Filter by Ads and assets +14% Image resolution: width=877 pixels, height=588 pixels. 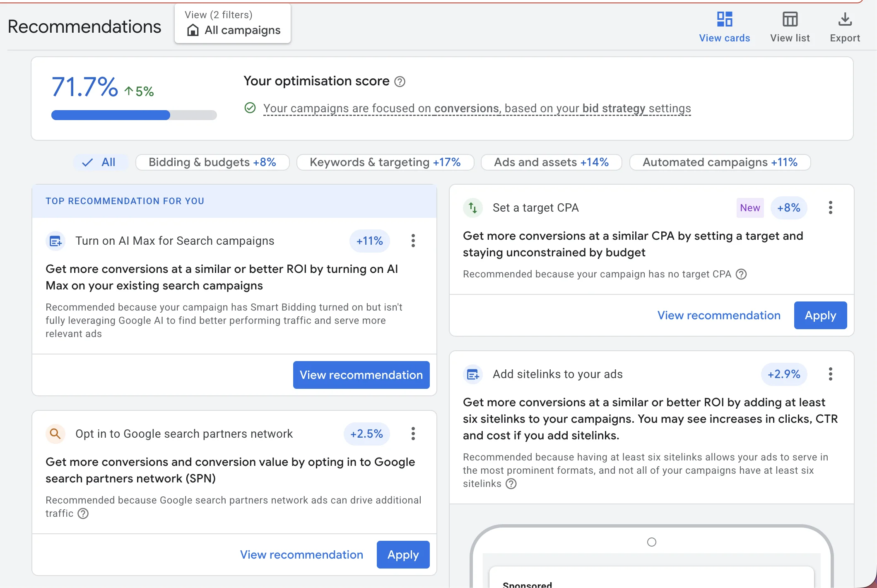551,162
